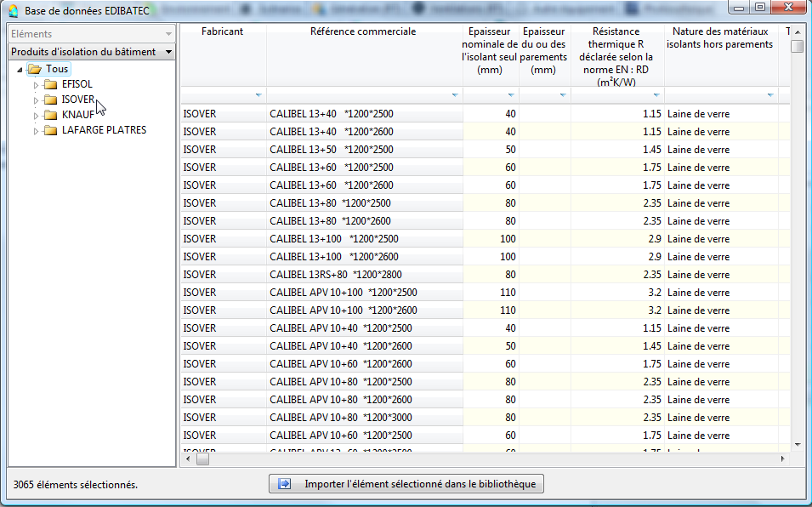Expand the ISOVER tree node

click(36, 100)
